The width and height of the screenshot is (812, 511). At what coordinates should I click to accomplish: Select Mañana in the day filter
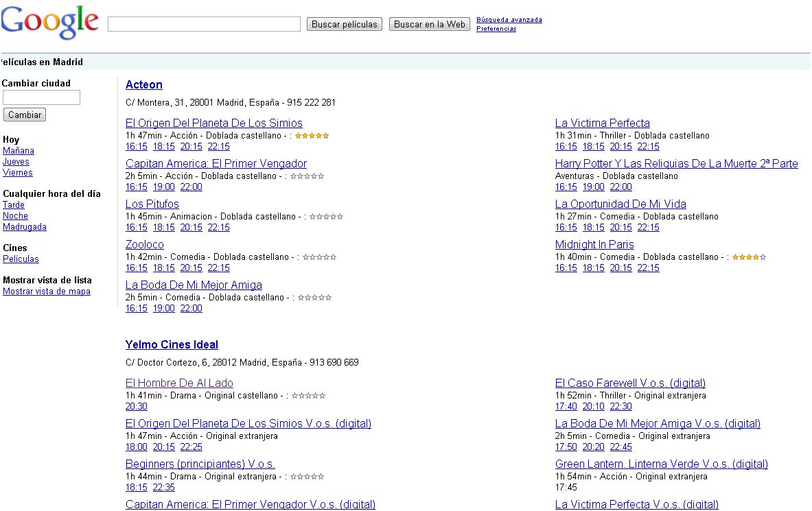(19, 151)
